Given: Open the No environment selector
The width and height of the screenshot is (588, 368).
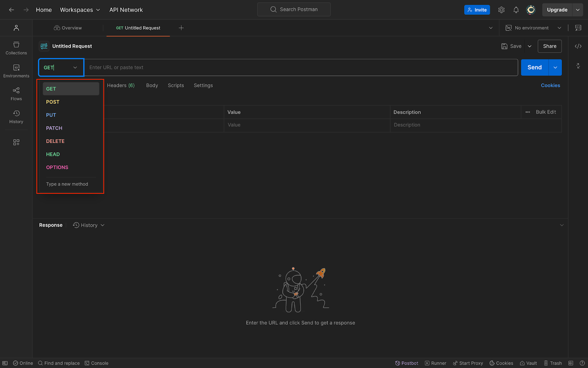Looking at the screenshot, I should [x=534, y=28].
